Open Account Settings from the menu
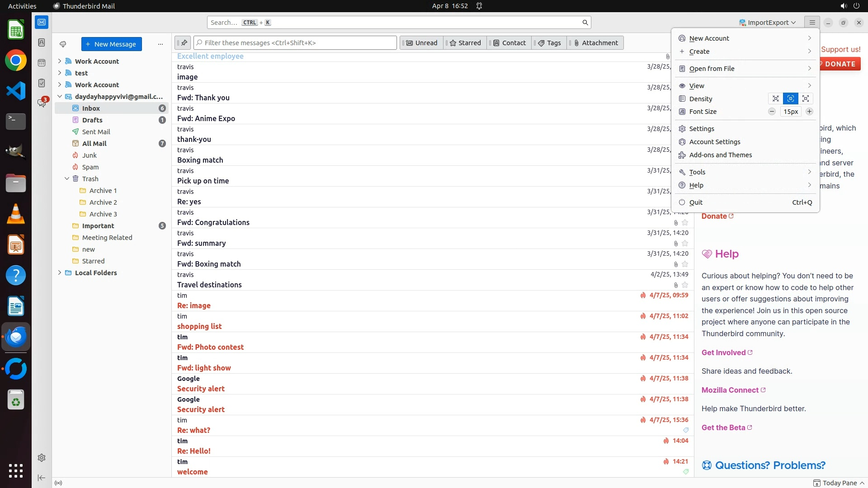This screenshot has height=488, width=868. [x=714, y=142]
